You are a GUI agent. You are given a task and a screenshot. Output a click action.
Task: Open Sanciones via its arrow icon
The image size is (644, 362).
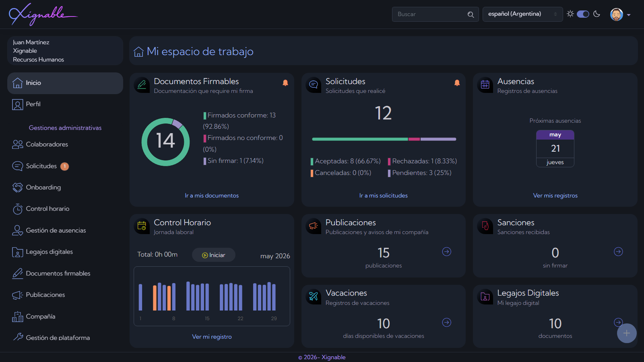click(x=618, y=252)
